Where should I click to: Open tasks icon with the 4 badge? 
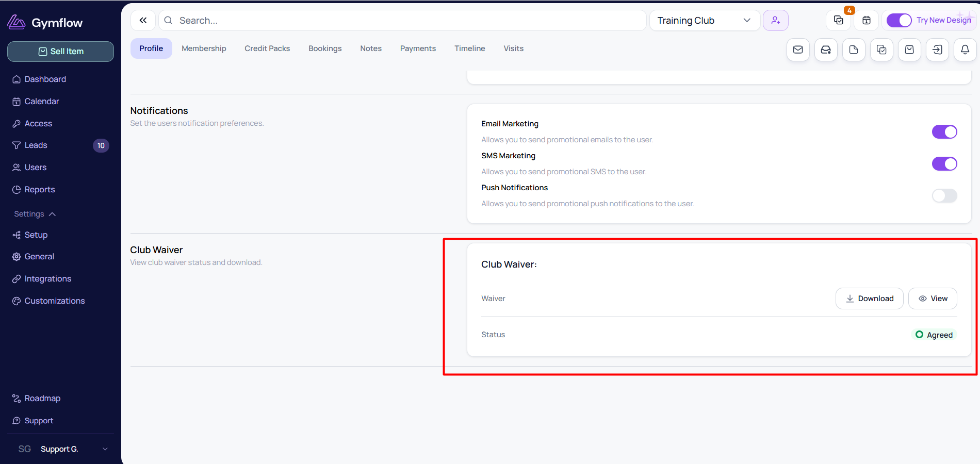click(x=839, y=21)
